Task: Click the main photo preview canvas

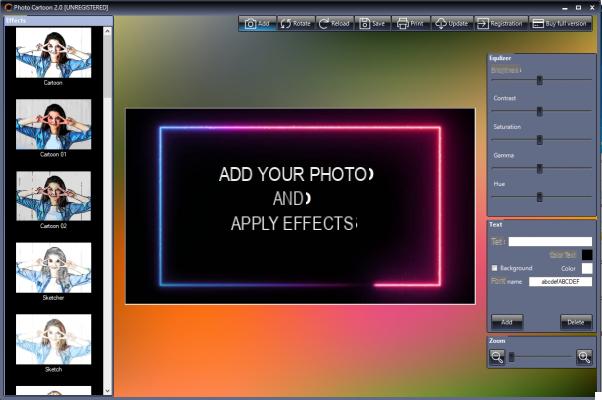Action: [x=300, y=207]
